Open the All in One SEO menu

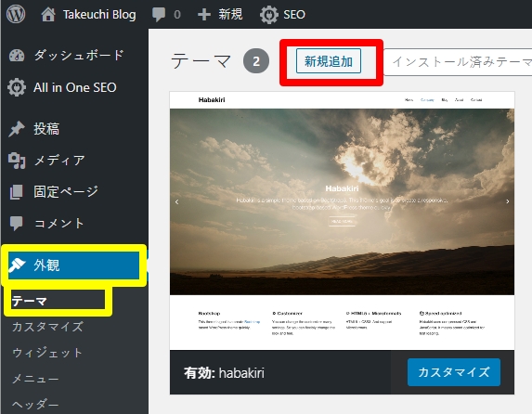click(74, 87)
